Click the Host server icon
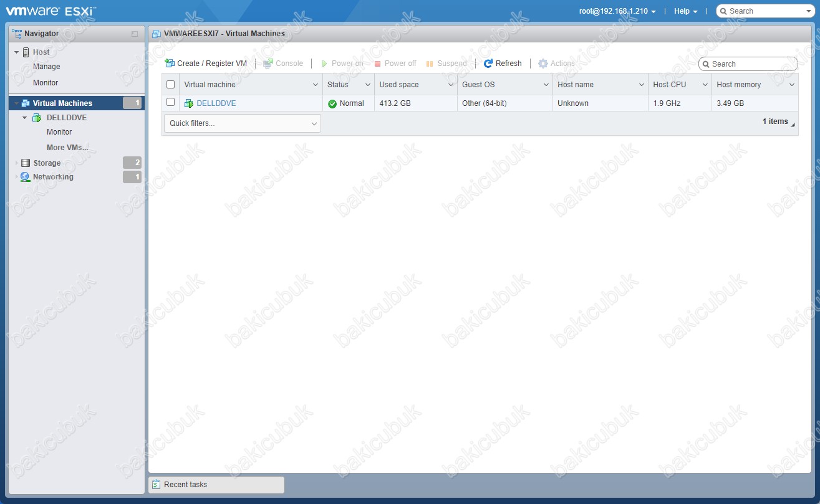The width and height of the screenshot is (820, 504). (x=26, y=52)
